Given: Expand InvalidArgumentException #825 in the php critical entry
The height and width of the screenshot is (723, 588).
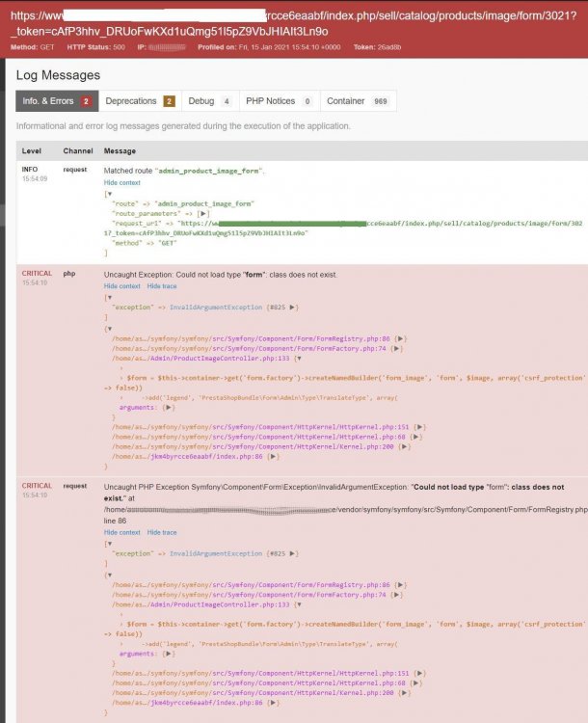Looking at the screenshot, I should click(292, 308).
